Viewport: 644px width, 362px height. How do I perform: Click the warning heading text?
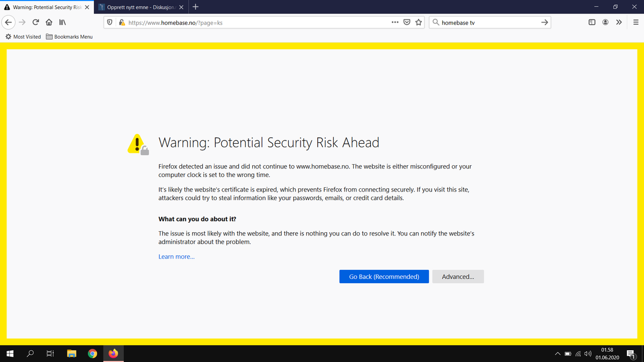pyautogui.click(x=269, y=143)
